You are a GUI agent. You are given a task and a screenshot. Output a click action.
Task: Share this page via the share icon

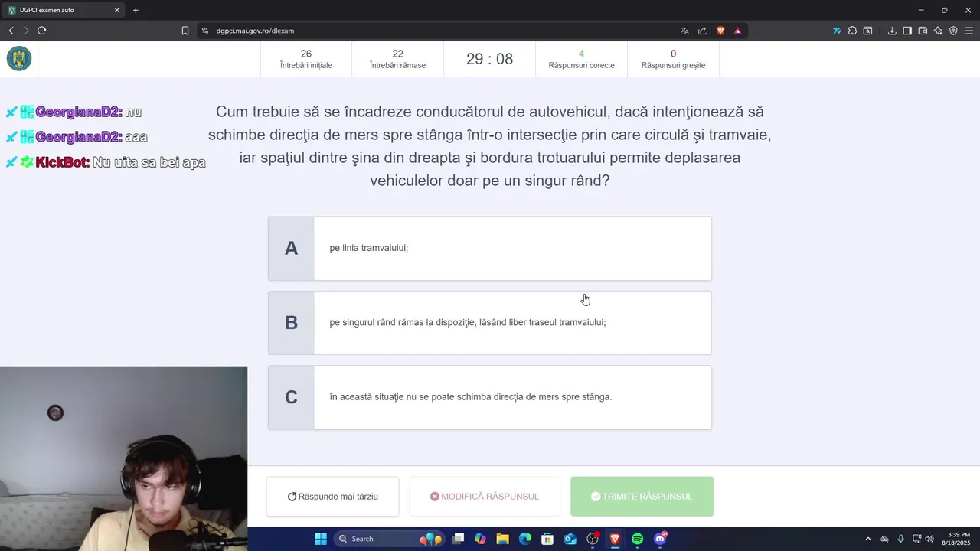(x=702, y=31)
